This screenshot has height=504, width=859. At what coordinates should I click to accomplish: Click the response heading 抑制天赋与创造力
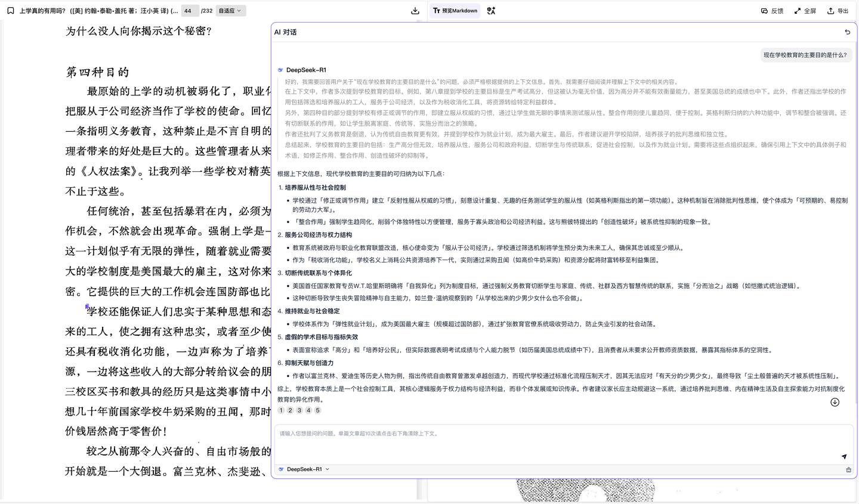[x=309, y=363]
